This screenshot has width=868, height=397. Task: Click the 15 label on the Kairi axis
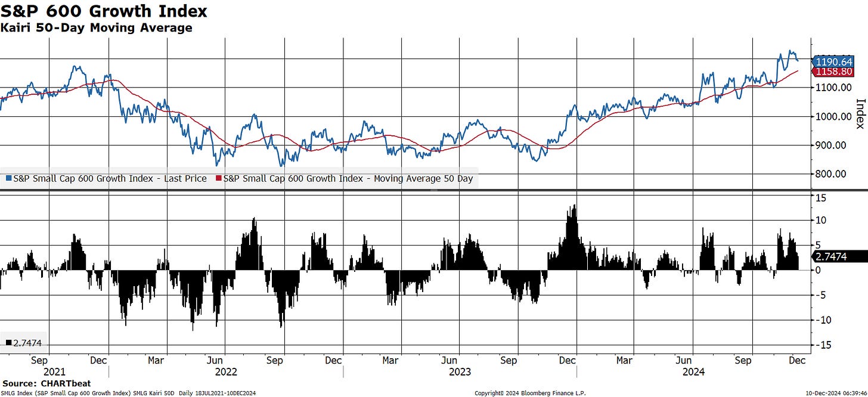click(821, 198)
